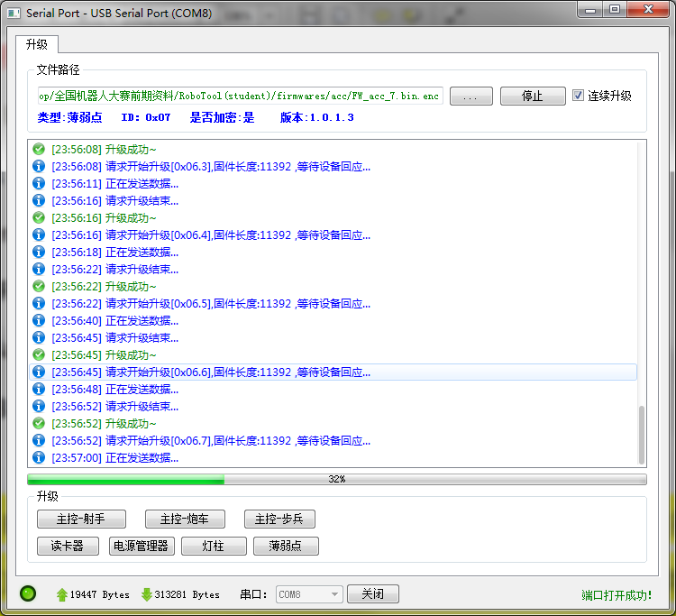Select log row '[23:56:22] 请求升级结束...'

click(x=333, y=269)
